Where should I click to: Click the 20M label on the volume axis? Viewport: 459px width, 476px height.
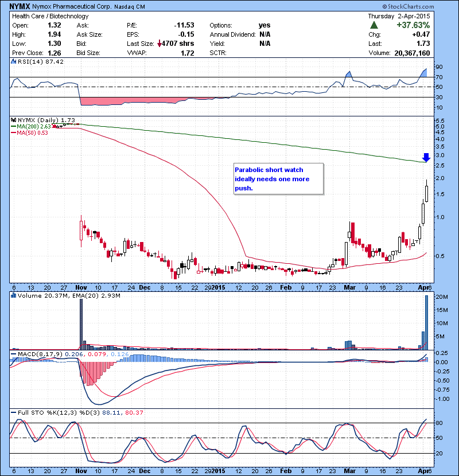[x=442, y=296]
